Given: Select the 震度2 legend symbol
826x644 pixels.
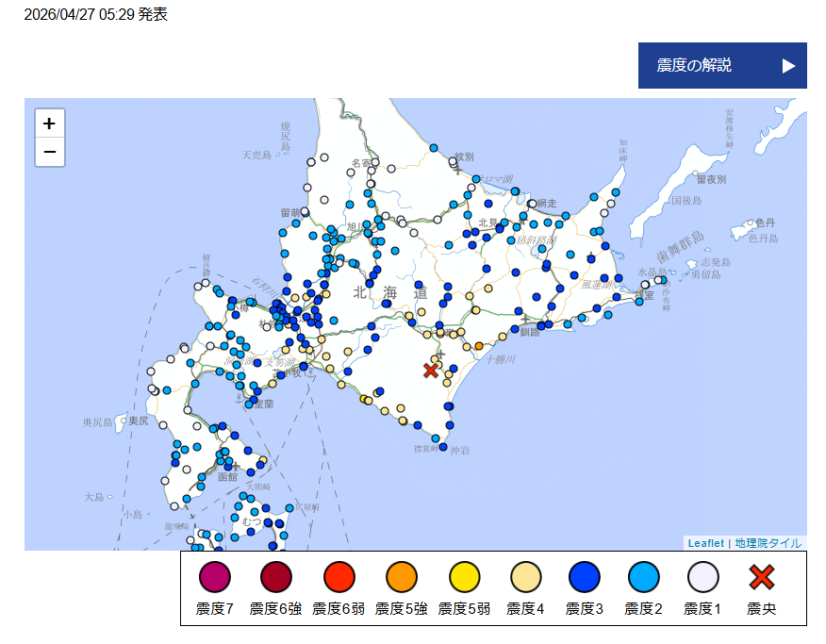Looking at the screenshot, I should [x=641, y=578].
